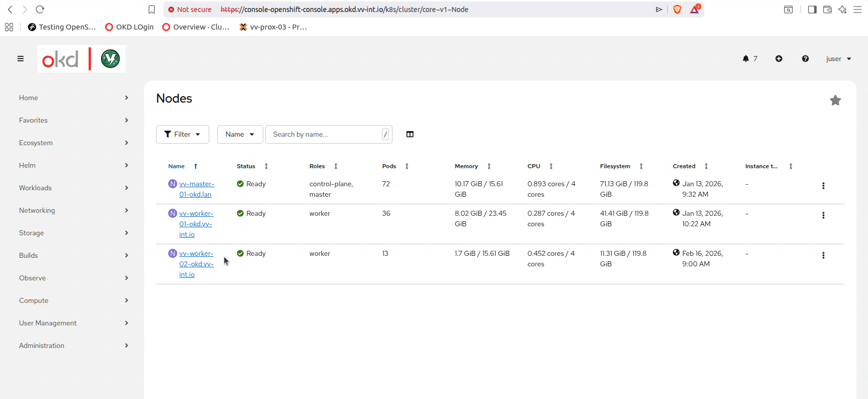
Task: Click the quick create plus icon
Action: (779, 59)
